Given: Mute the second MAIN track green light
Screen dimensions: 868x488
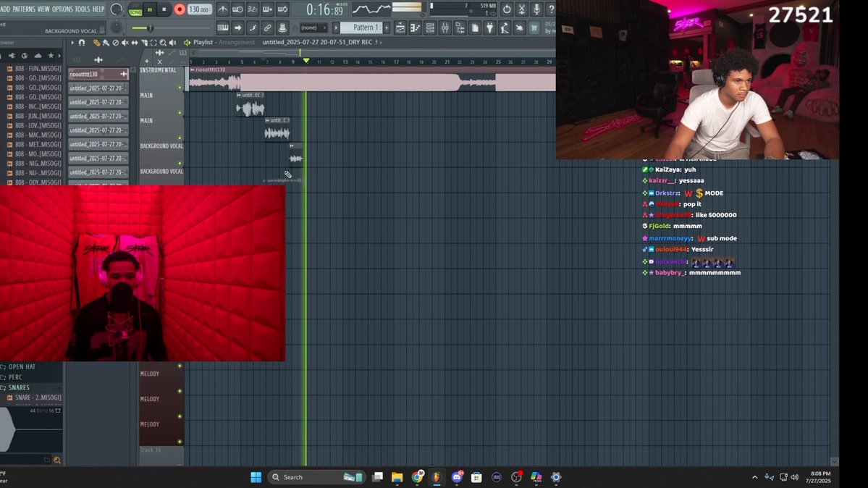Looking at the screenshot, I should click(x=180, y=138).
